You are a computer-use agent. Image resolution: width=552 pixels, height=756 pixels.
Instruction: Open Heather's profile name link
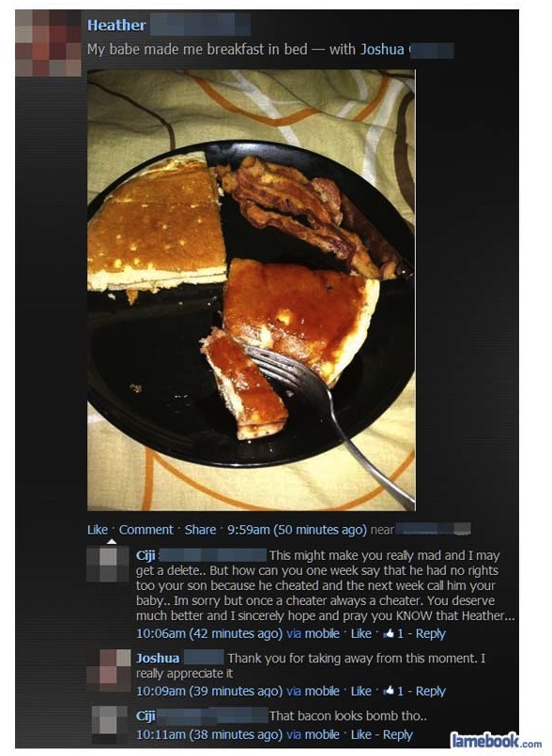(116, 25)
